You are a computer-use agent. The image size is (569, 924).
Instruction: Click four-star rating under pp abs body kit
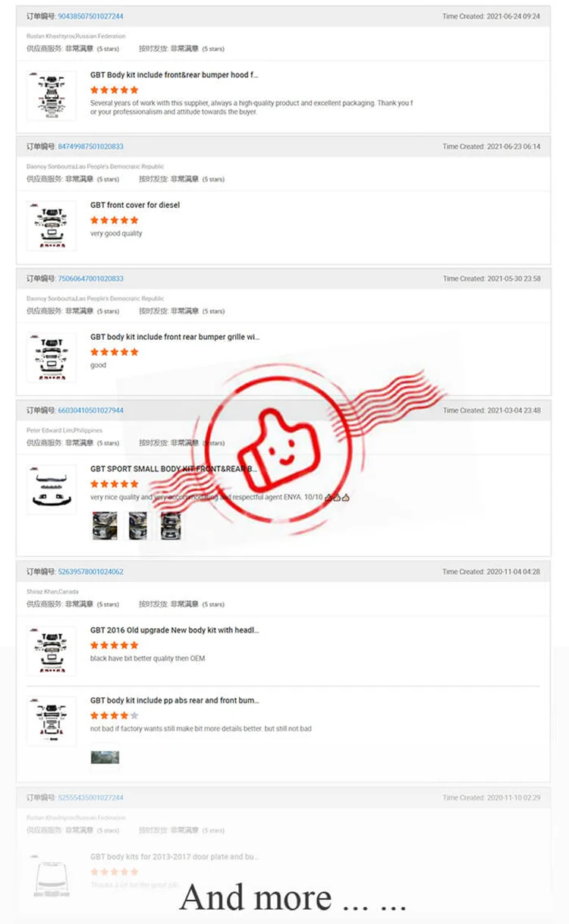tap(115, 715)
